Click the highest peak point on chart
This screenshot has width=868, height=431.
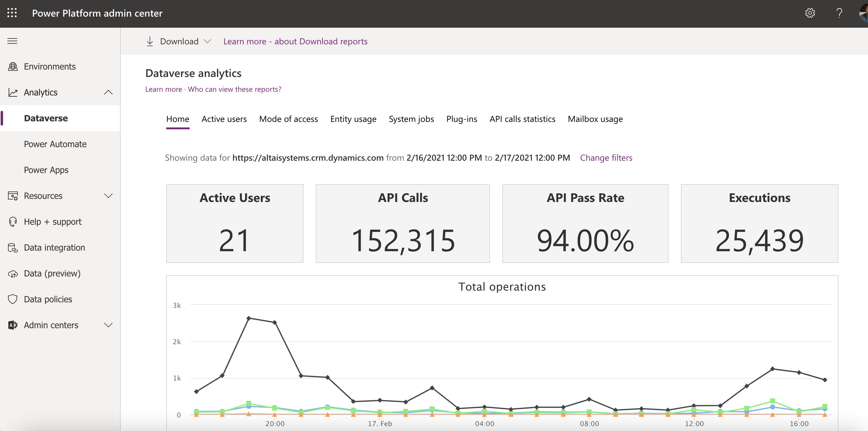coord(249,318)
